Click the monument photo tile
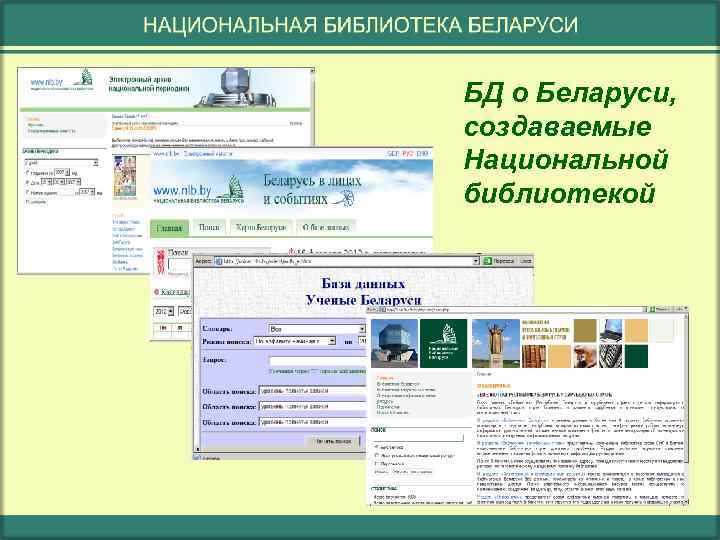 click(x=496, y=343)
